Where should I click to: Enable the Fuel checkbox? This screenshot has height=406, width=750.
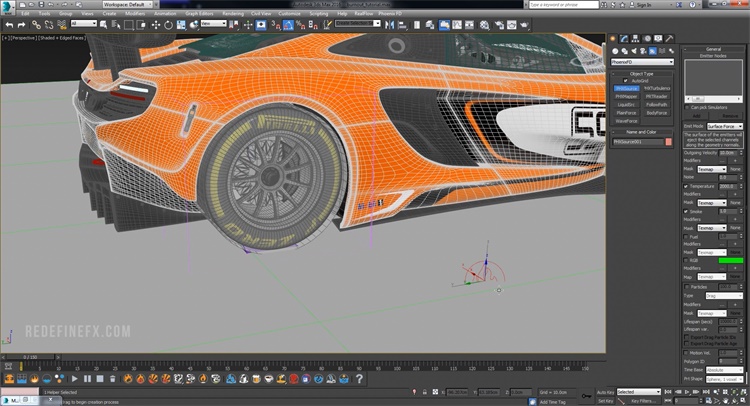pos(686,237)
